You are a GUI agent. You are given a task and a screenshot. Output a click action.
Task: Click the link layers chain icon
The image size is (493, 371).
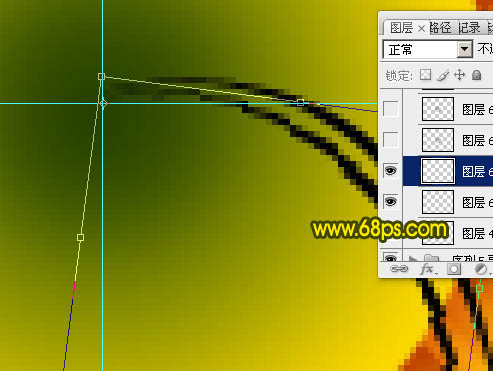click(x=399, y=269)
